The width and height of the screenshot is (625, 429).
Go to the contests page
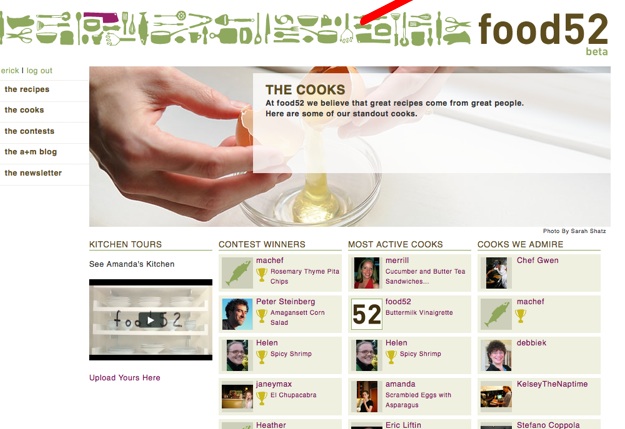pyautogui.click(x=29, y=131)
